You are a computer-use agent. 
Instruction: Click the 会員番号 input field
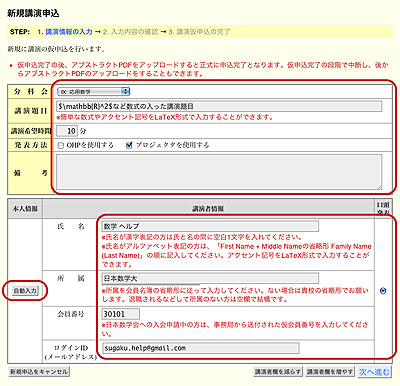(121, 314)
